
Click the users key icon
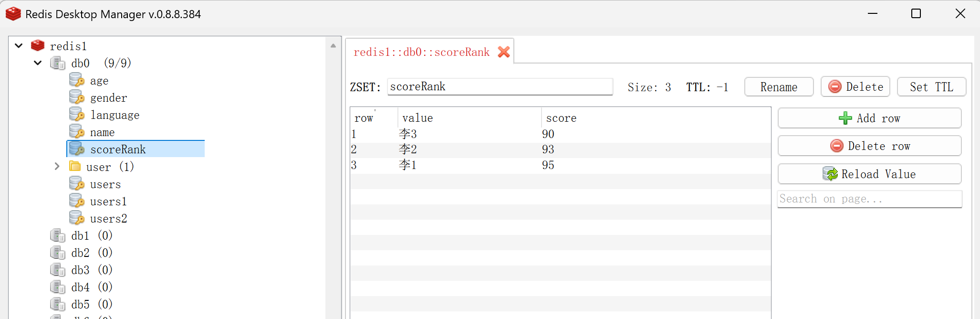pyautogui.click(x=77, y=184)
